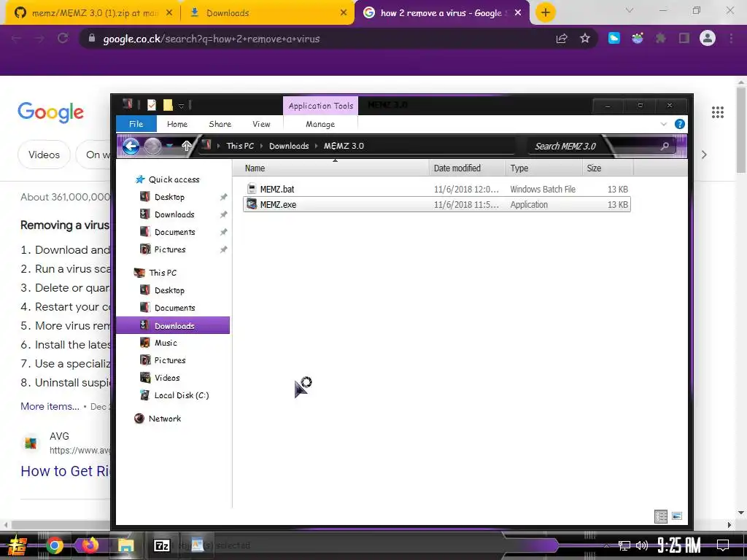The height and width of the screenshot is (560, 747).
Task: Open Chrome tab search dropdown
Action: pyautogui.click(x=630, y=10)
